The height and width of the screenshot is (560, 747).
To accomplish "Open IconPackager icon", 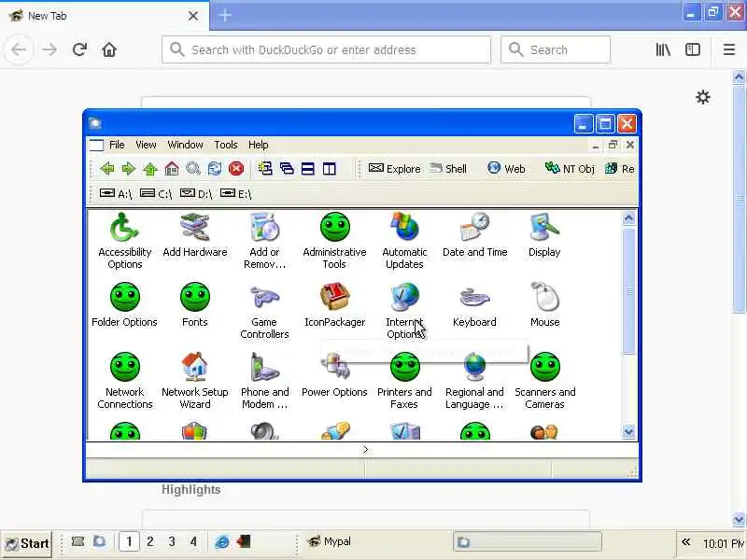I will point(334,305).
